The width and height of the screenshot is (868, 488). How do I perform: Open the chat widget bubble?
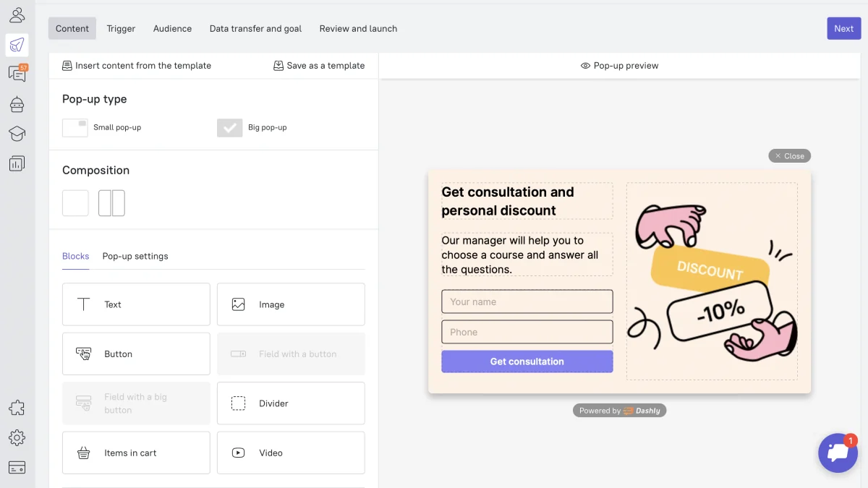[x=838, y=453]
